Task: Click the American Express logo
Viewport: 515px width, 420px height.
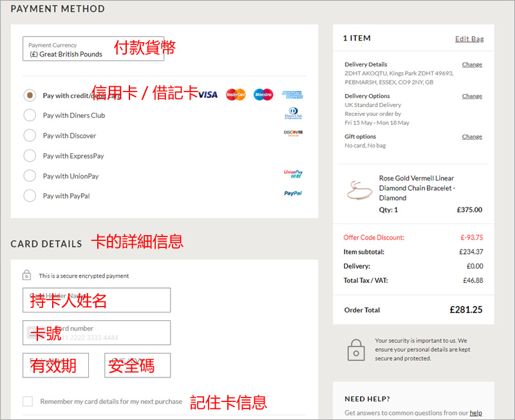Action: coord(292,95)
